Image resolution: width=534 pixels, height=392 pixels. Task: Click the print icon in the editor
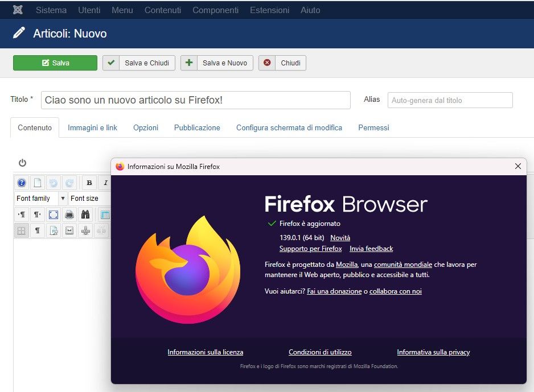coord(69,214)
